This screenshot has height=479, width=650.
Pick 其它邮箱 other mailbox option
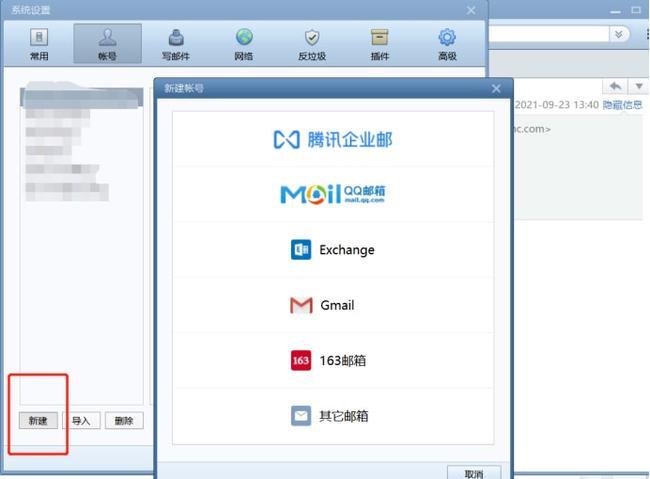[333, 416]
